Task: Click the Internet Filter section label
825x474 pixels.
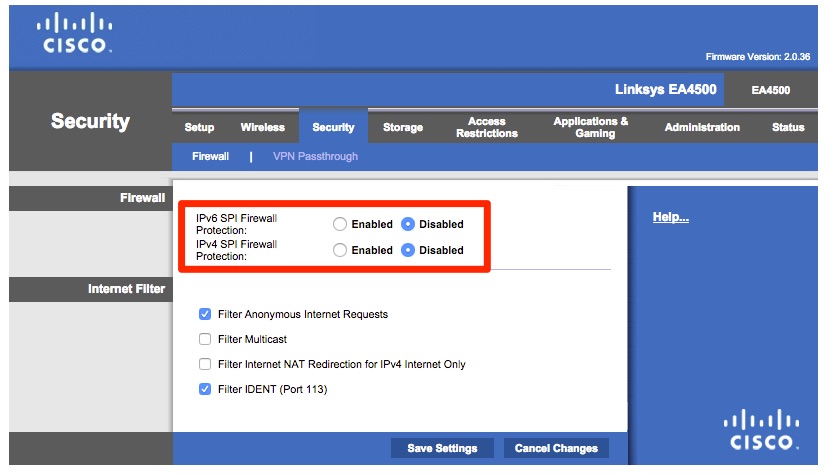Action: pos(126,289)
